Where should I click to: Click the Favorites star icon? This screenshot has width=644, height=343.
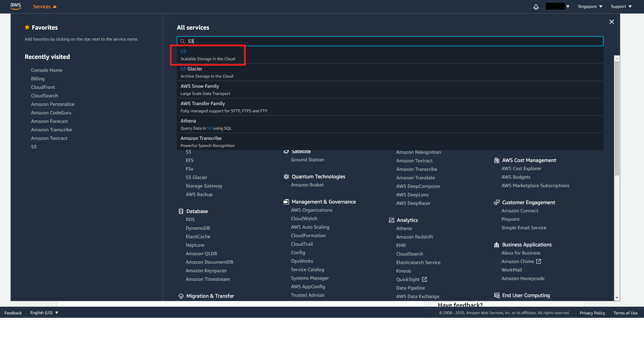tap(27, 27)
